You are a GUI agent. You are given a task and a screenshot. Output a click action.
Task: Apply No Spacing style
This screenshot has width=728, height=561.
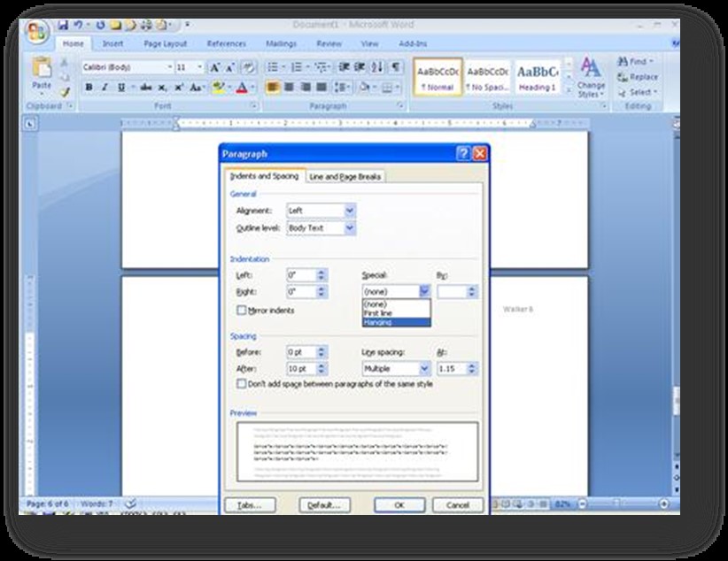click(487, 77)
